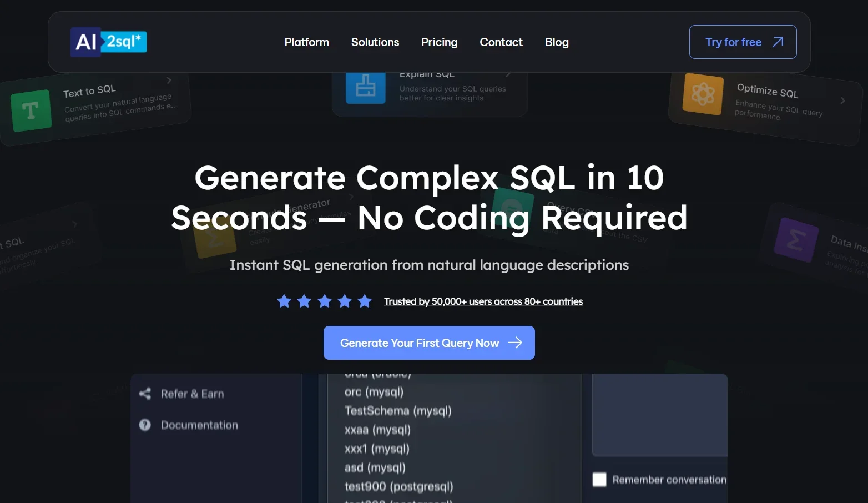Choose test900 (postgresql) in the list
The width and height of the screenshot is (868, 503).
point(398,486)
